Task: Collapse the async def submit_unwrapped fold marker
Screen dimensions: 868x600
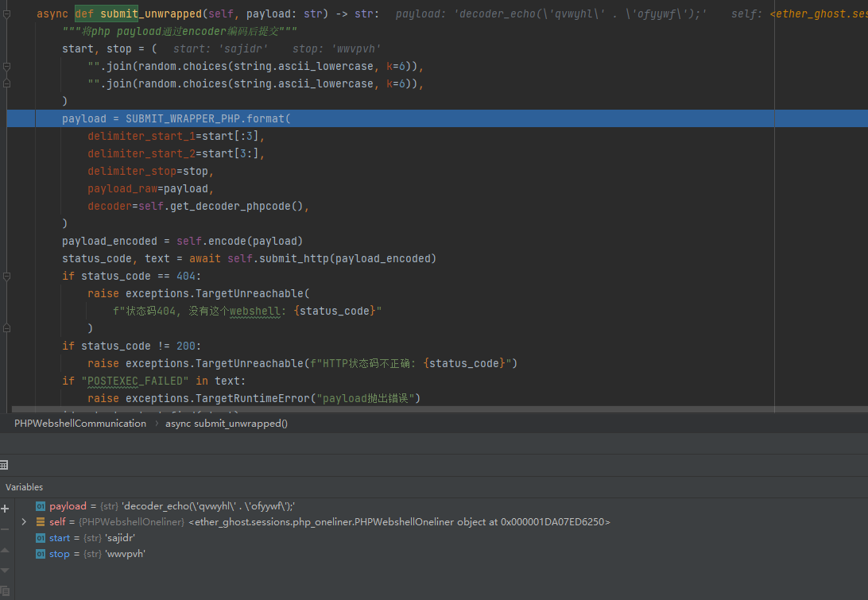Action: pos(6,14)
